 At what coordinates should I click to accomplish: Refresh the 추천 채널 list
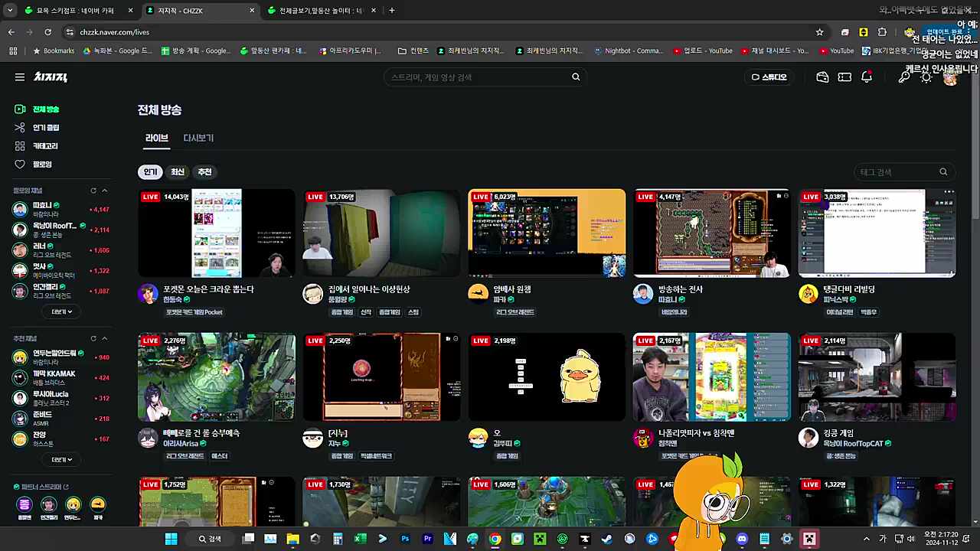pyautogui.click(x=93, y=338)
